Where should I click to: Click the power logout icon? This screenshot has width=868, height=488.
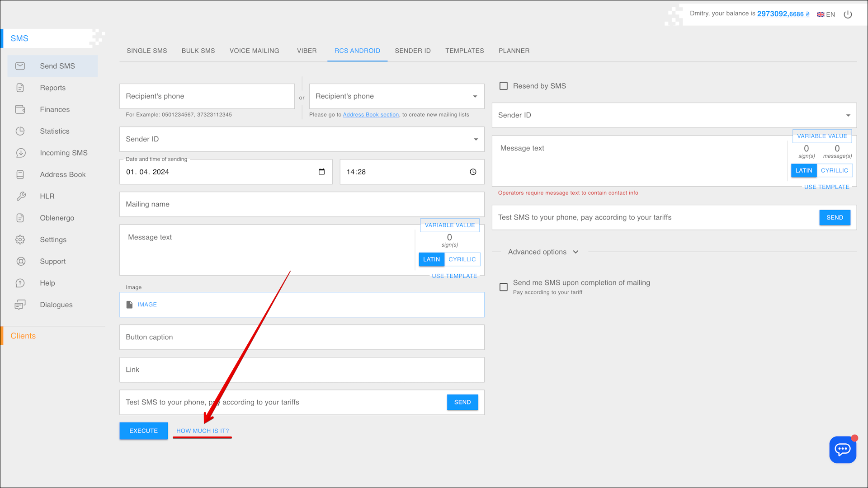tap(848, 14)
